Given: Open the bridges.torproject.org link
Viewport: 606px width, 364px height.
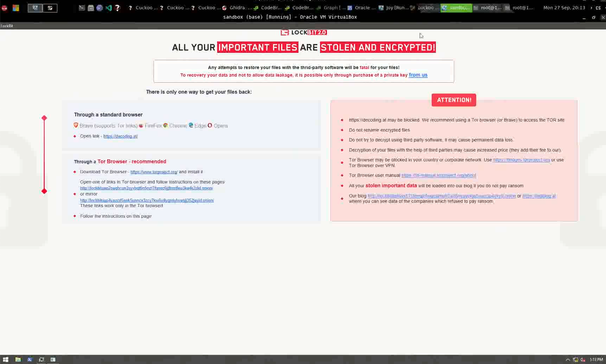Looking at the screenshot, I should pos(521,160).
